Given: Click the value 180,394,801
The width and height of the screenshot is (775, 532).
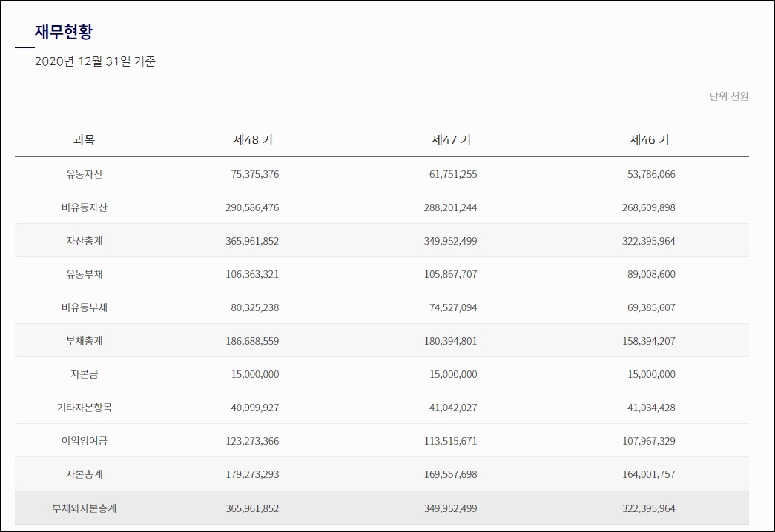Looking at the screenshot, I should 451,341.
